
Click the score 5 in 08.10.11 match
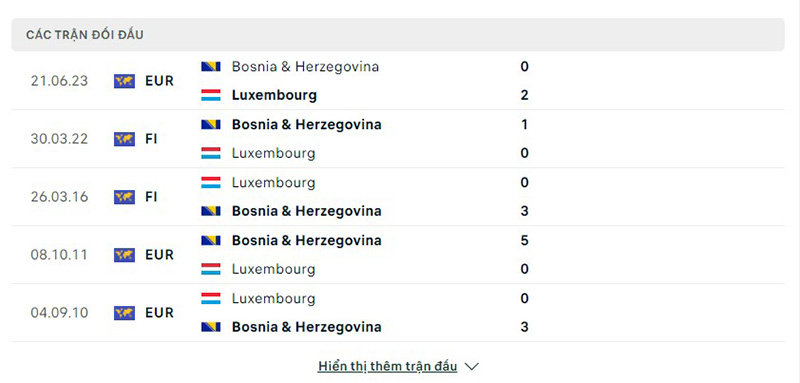click(x=524, y=240)
